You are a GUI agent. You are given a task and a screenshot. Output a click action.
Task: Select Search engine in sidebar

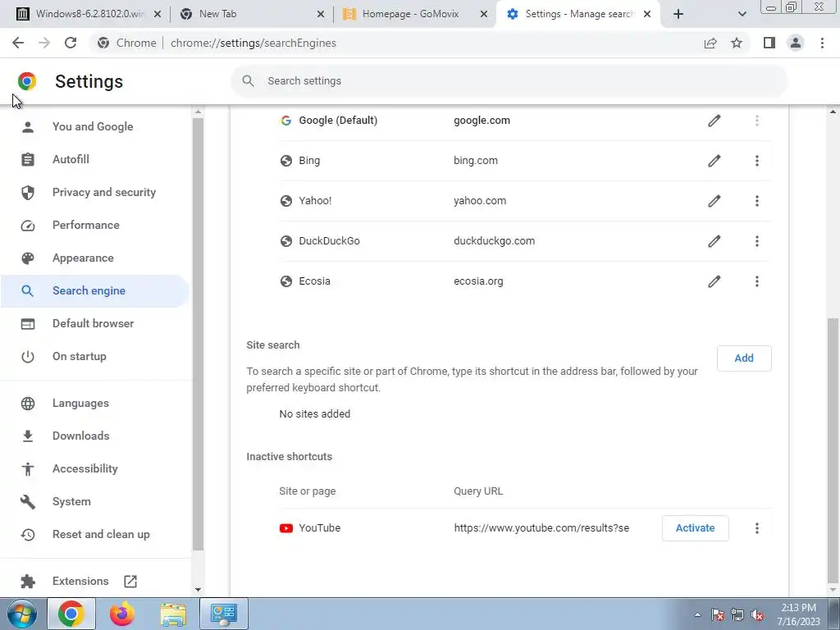[x=95, y=291]
